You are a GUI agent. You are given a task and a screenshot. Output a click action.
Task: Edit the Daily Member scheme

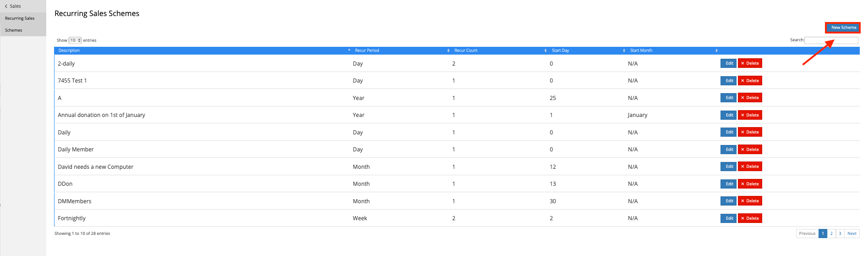[x=728, y=150]
